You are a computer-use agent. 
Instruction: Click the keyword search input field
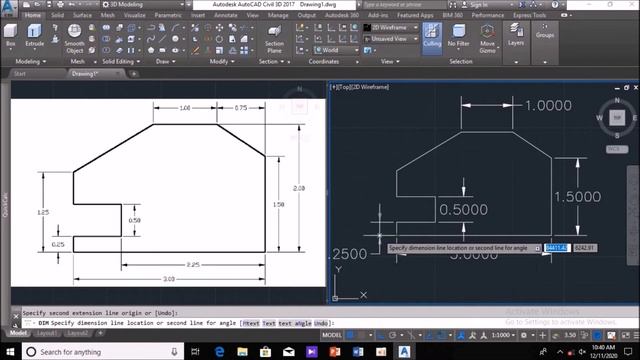[403, 4]
